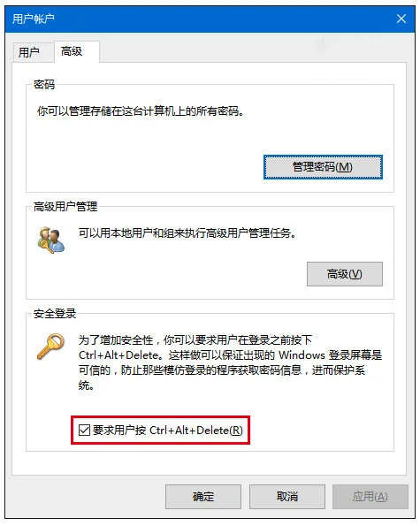Viewport: 420px width, 526px height.
Task: Select the 高级 tab
Action: click(x=72, y=51)
